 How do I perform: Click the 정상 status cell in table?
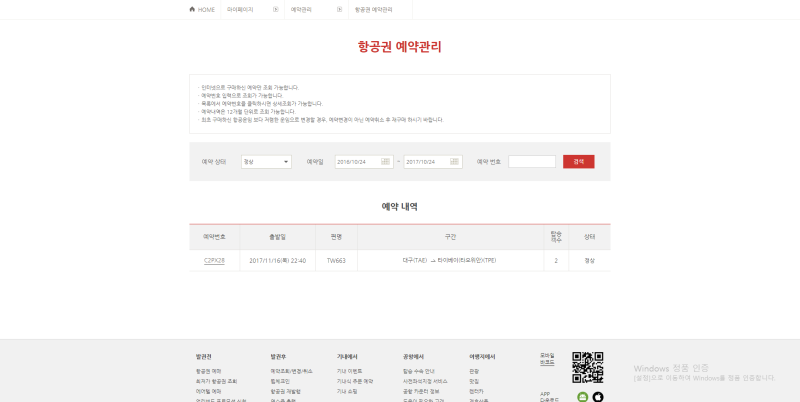click(x=590, y=261)
